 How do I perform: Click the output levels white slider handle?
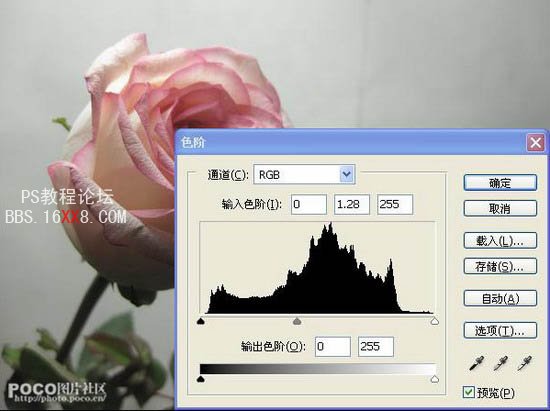pyautogui.click(x=435, y=379)
